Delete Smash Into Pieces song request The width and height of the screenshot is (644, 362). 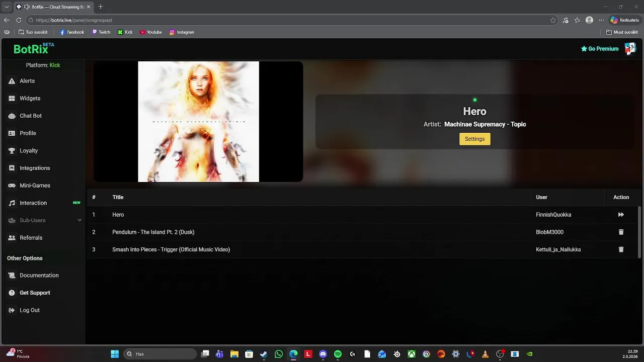621,249
